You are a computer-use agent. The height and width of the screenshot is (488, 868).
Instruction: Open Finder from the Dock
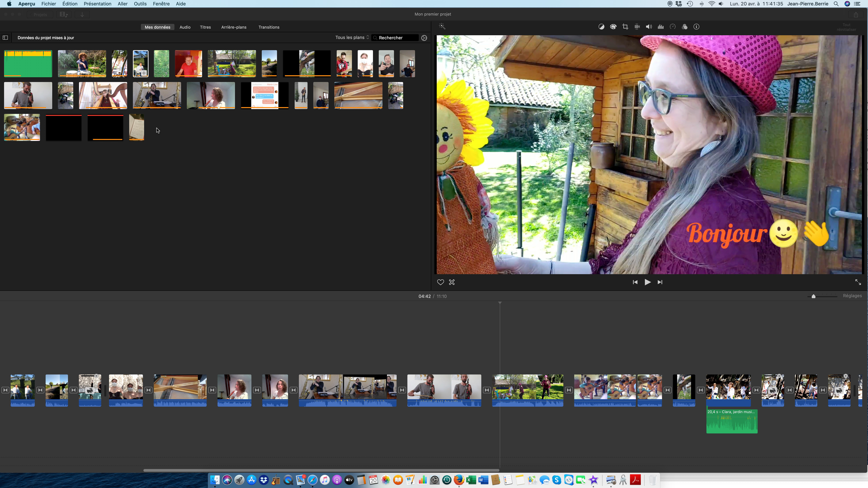point(215,480)
